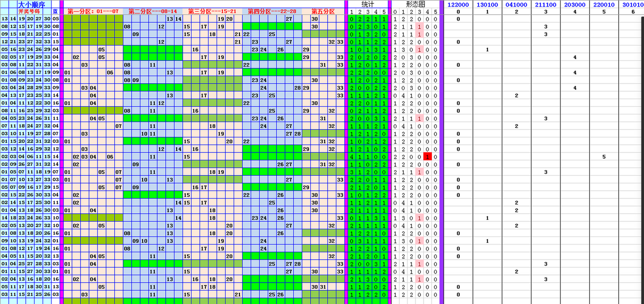The image size is (644, 304).
Task: Click the subheader 3 under 211100
Action: (545, 11)
